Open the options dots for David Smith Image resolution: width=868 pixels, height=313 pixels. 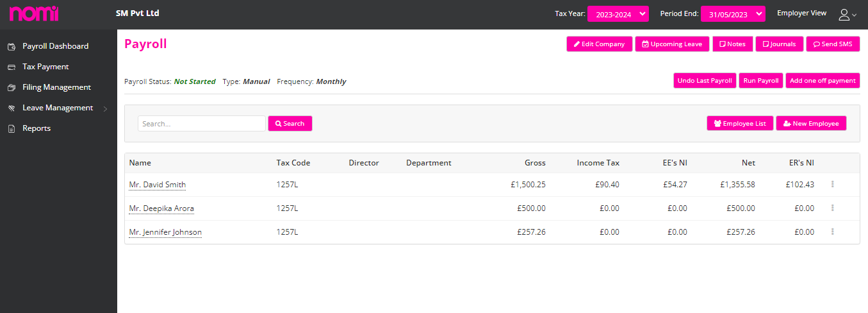[832, 184]
